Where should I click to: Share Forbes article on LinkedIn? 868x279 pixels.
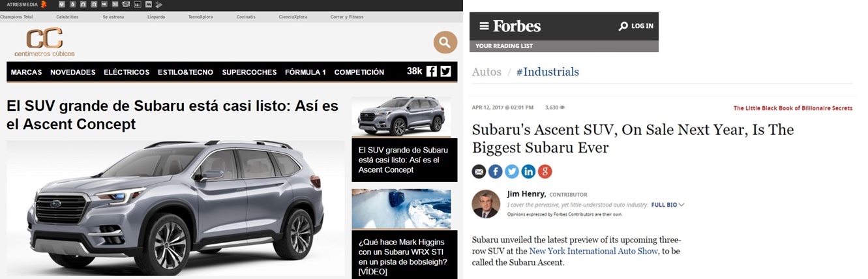tap(529, 171)
